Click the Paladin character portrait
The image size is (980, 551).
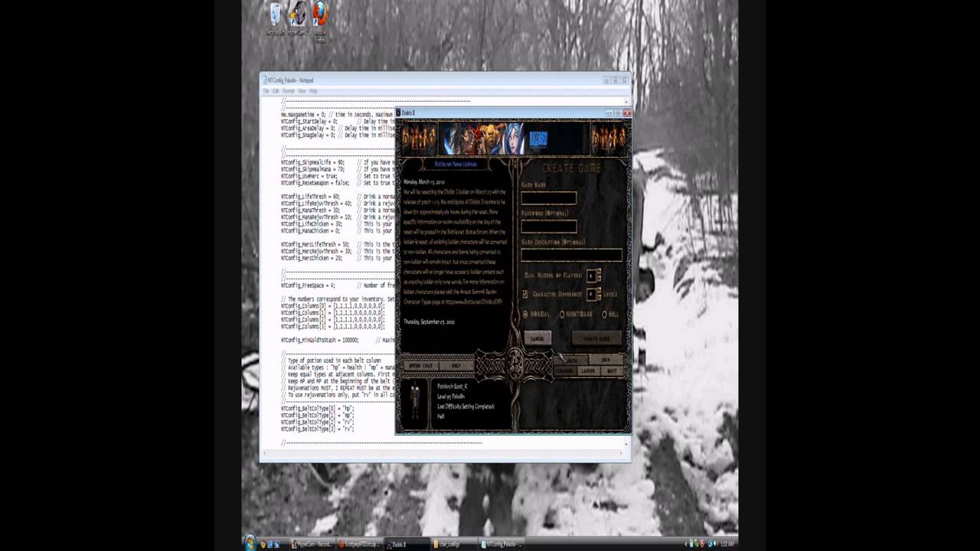click(x=415, y=402)
